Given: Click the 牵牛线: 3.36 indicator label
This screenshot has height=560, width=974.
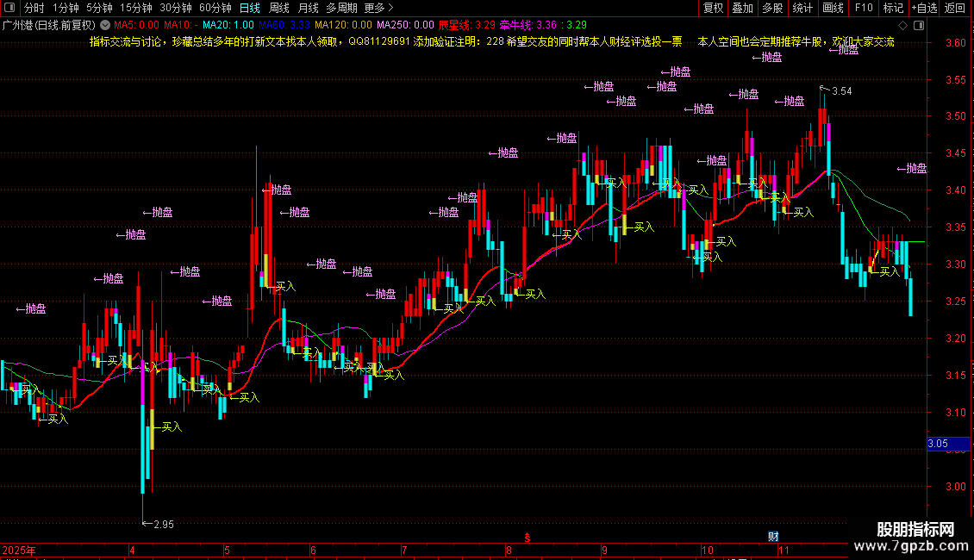Looking at the screenshot, I should tap(528, 25).
